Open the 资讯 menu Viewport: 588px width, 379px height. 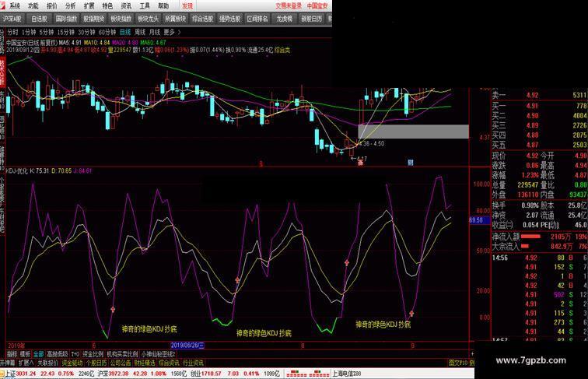[x=126, y=6]
